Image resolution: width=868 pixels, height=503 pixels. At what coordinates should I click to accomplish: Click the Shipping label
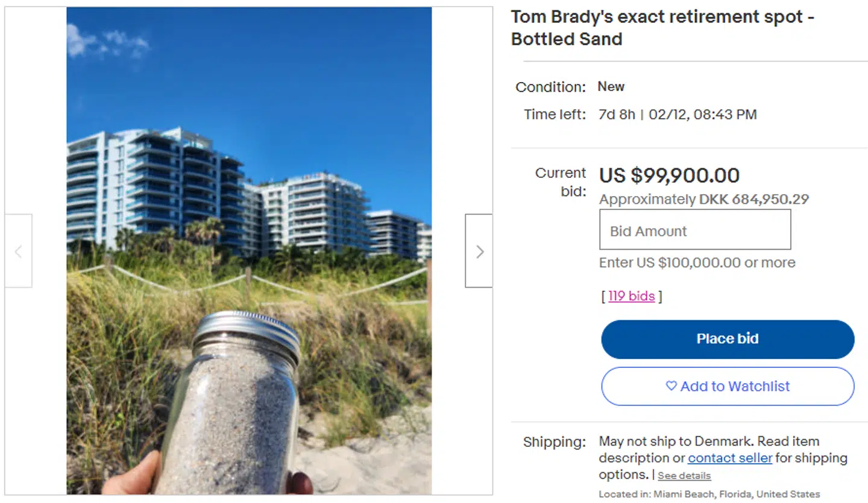554,441
